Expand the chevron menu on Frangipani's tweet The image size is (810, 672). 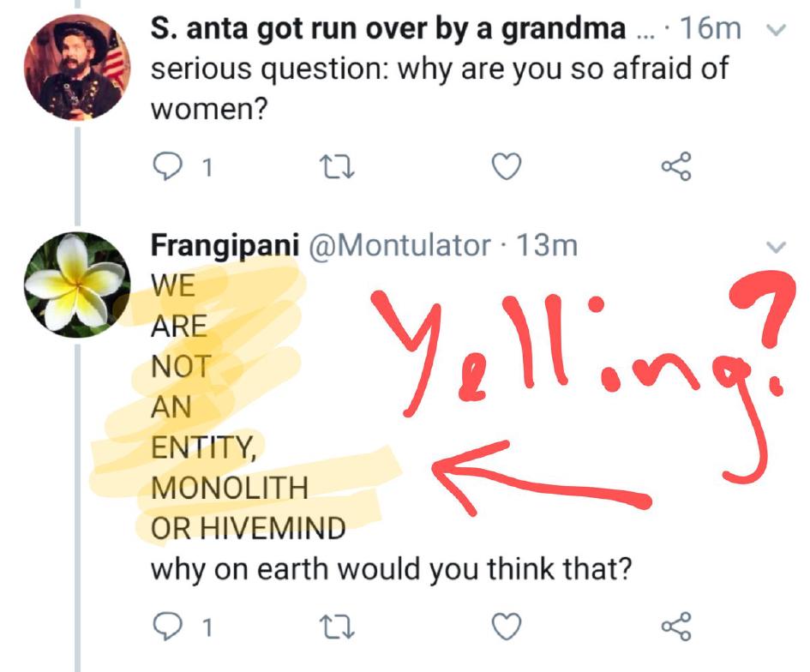pos(774,248)
